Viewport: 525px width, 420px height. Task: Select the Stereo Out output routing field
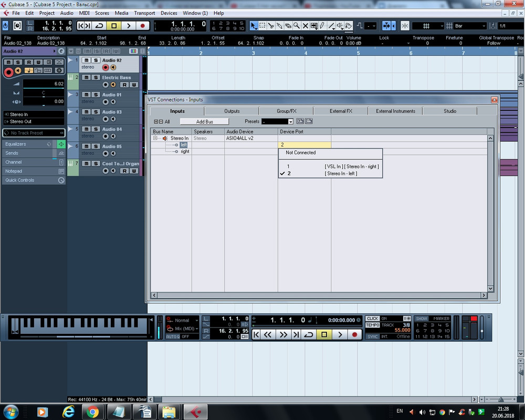[34, 122]
